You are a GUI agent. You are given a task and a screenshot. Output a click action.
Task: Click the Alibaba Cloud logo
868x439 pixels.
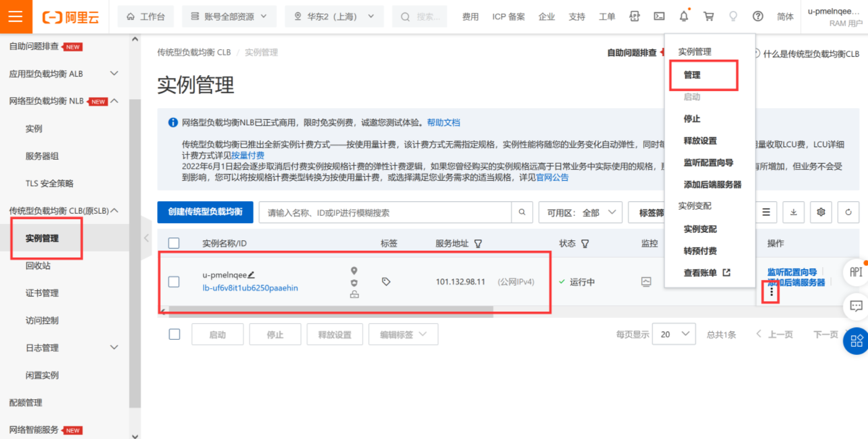(x=70, y=17)
